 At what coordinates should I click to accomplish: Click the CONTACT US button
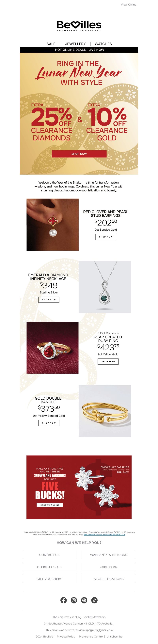click(49, 555)
